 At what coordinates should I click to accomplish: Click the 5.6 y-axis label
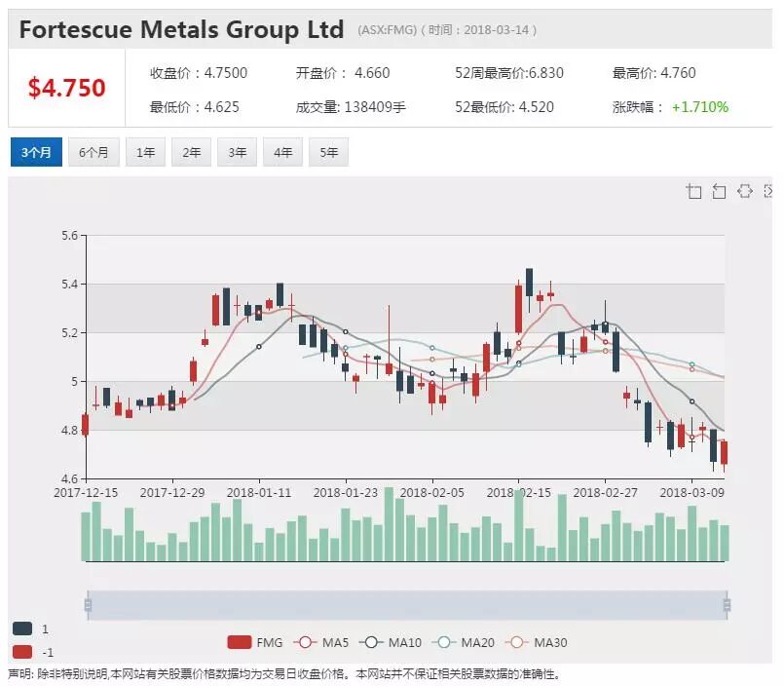[x=70, y=235]
